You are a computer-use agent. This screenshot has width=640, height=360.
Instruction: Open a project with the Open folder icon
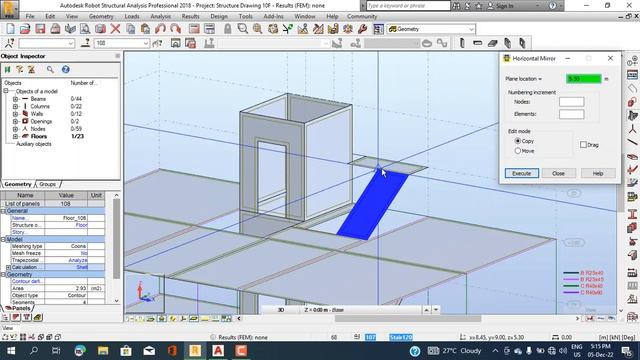coord(25,29)
